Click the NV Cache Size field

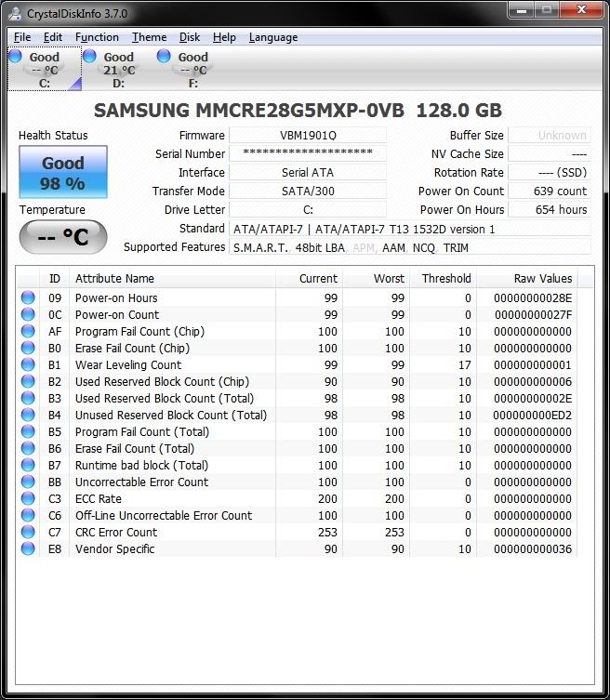pos(550,154)
